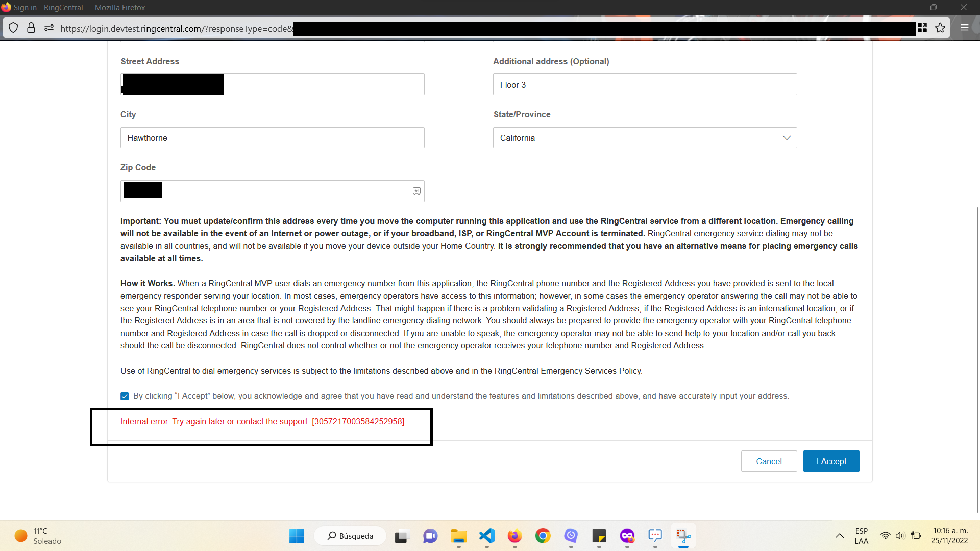Image resolution: width=980 pixels, height=551 pixels.
Task: Open the purple clock app in taskbar
Action: pyautogui.click(x=571, y=536)
